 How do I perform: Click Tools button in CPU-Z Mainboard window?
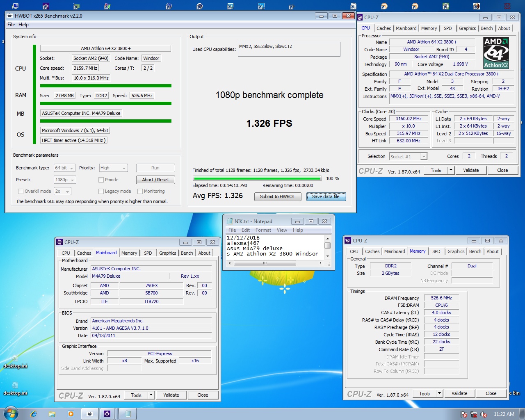point(136,395)
